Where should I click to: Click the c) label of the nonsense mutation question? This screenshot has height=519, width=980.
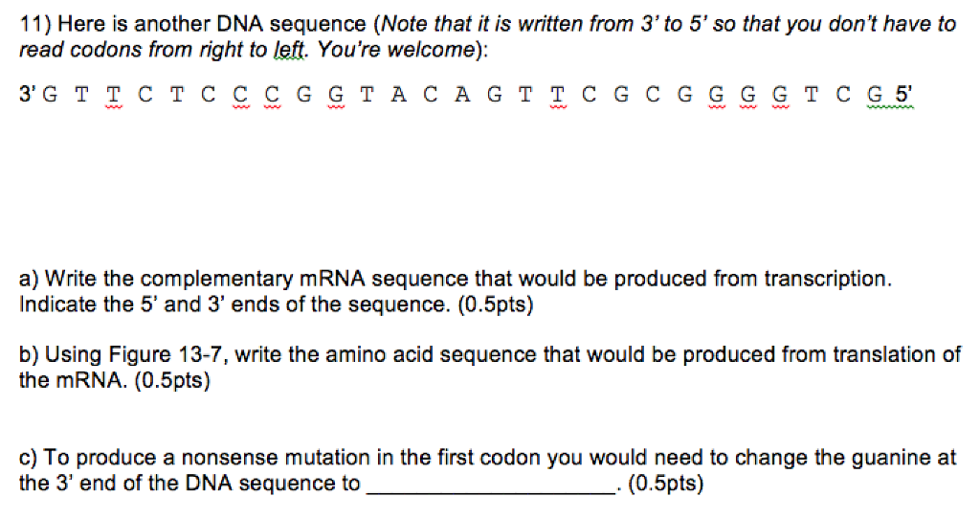point(28,458)
